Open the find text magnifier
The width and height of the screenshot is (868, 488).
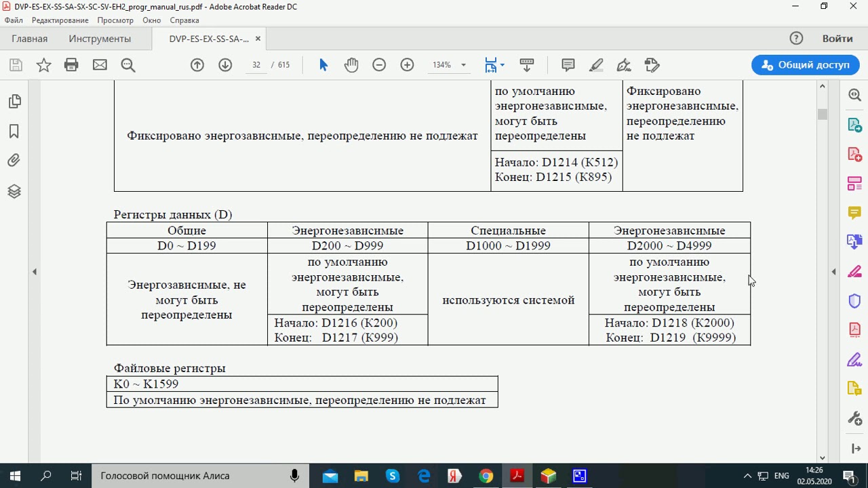(x=128, y=65)
